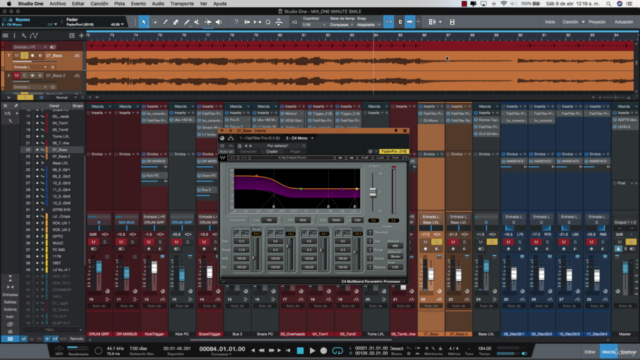
Task: Adjust the Master channel fader
Action: coord(625,268)
